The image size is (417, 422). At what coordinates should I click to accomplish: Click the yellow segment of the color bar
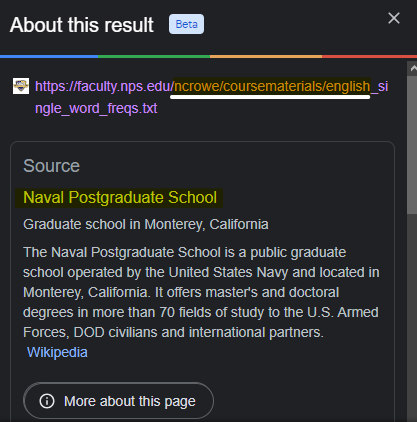[x=266, y=57]
